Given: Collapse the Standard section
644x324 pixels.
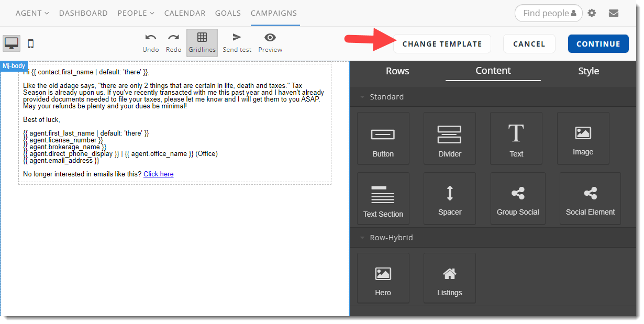Looking at the screenshot, I should click(x=362, y=97).
